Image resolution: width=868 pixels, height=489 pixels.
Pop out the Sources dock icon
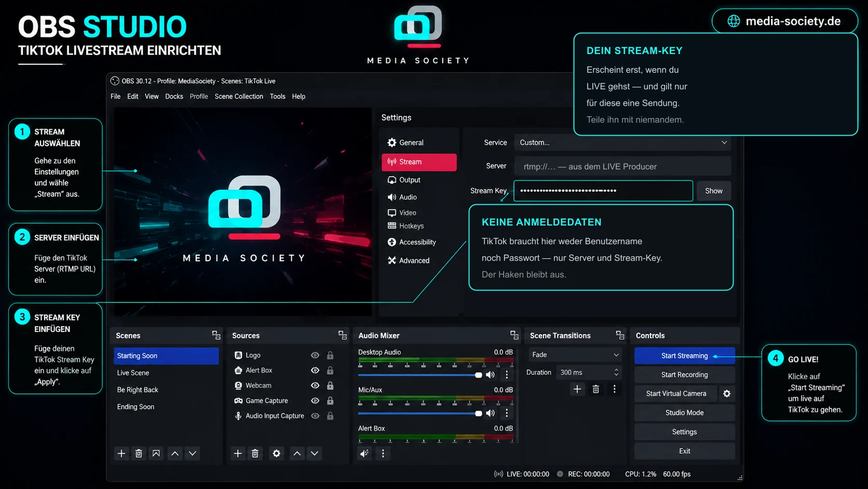(342, 335)
